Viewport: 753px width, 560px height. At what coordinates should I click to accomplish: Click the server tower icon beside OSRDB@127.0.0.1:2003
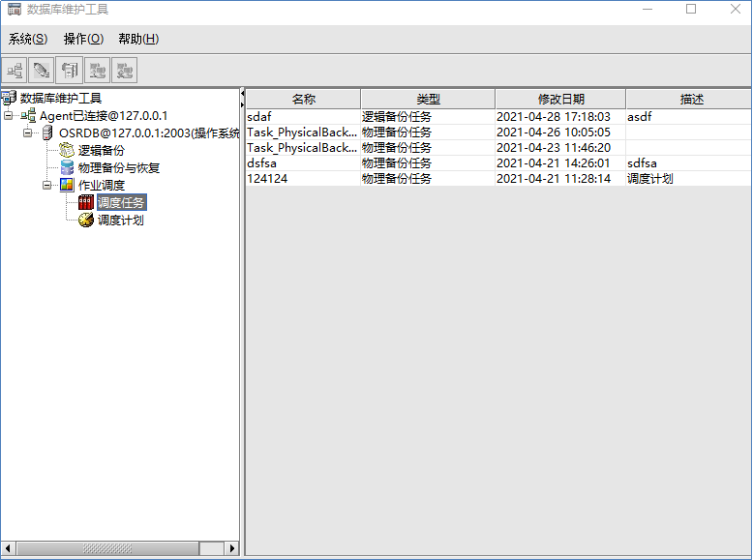[47, 133]
